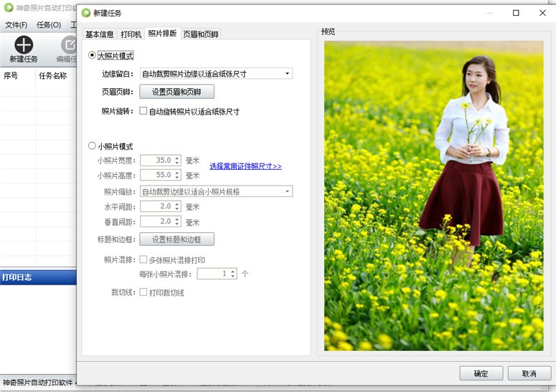Open the 页眉和页脚 tab
This screenshot has width=556, height=392.
tap(201, 34)
